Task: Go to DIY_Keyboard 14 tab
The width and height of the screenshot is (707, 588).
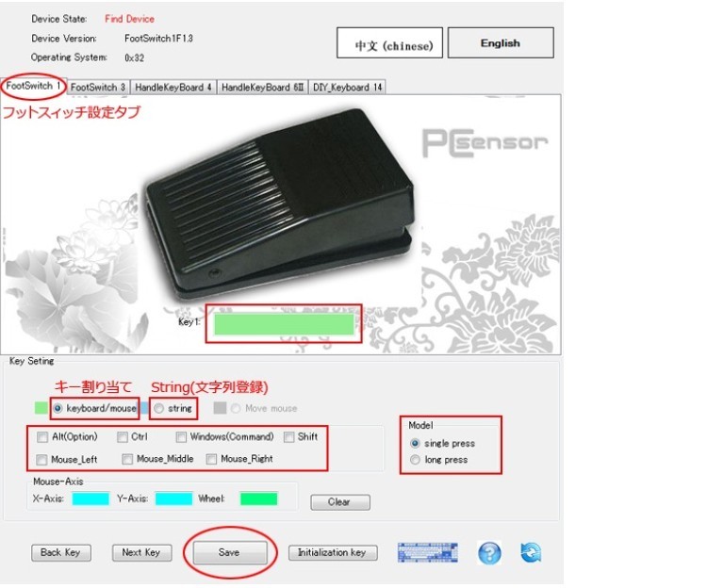Action: pos(347,87)
